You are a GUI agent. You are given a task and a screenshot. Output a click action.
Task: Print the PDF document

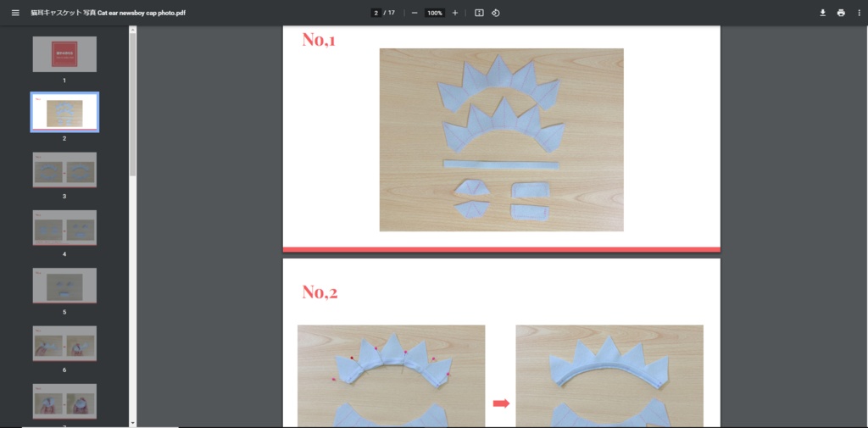842,13
